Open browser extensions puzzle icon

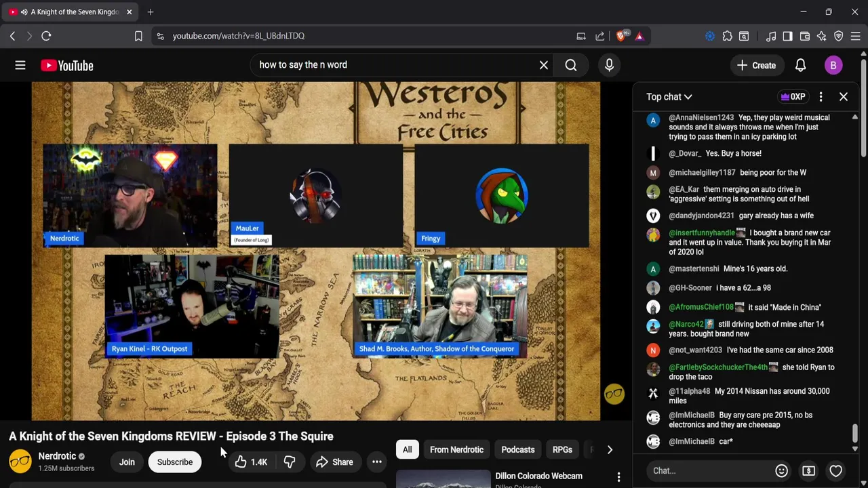(727, 36)
